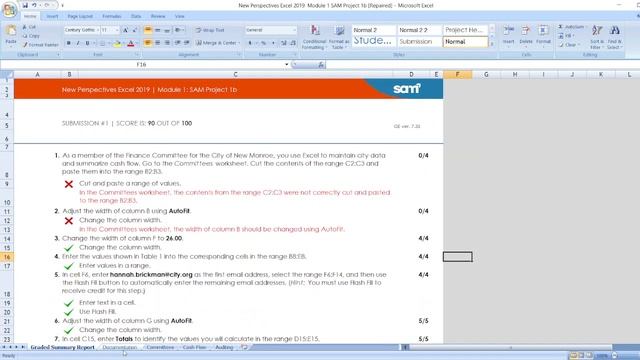Open the Cash Flow sheet tab
640x360 pixels.
coord(194,347)
